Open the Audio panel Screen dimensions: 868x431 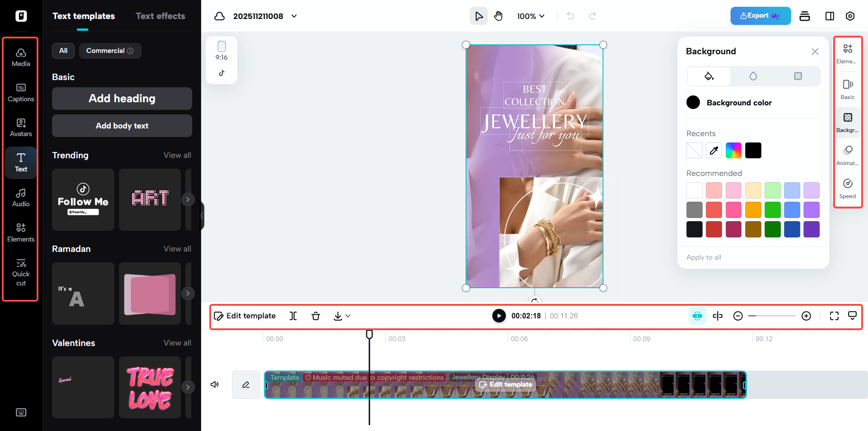coord(20,197)
